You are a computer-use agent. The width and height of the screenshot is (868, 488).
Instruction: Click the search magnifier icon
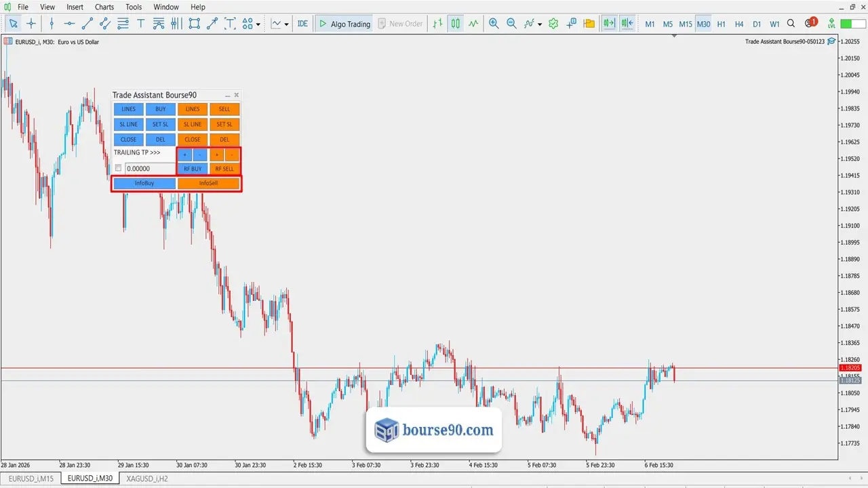pyautogui.click(x=791, y=24)
